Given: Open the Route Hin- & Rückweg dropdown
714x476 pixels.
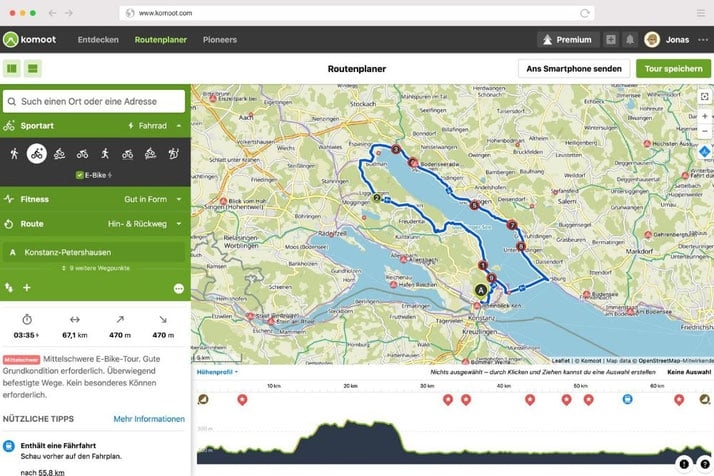Looking at the screenshot, I should (95, 224).
